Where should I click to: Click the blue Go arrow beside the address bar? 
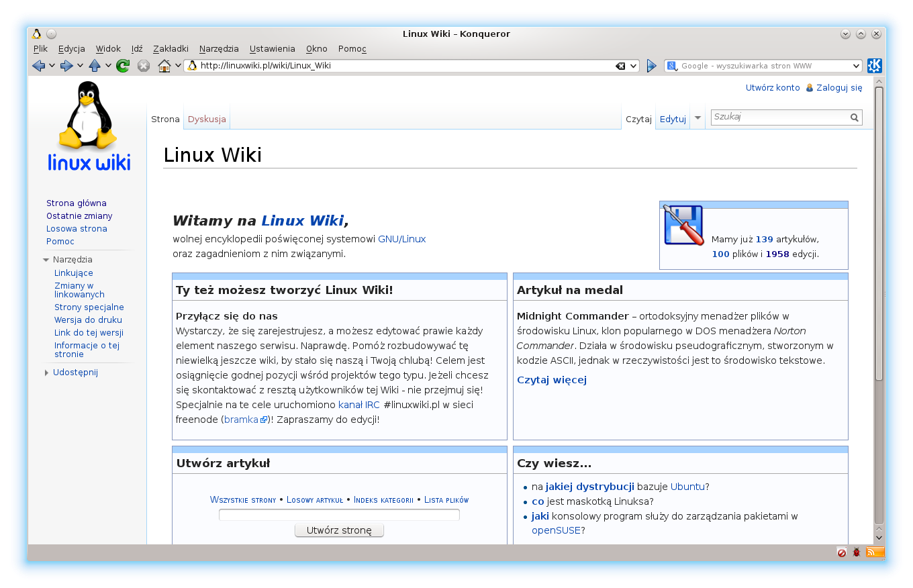pos(651,66)
